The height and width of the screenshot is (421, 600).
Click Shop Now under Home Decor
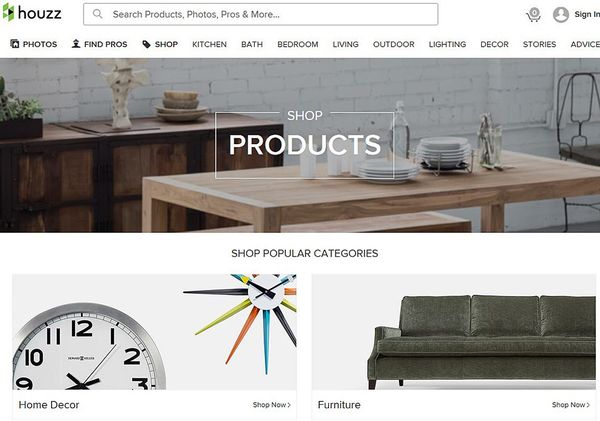click(272, 405)
